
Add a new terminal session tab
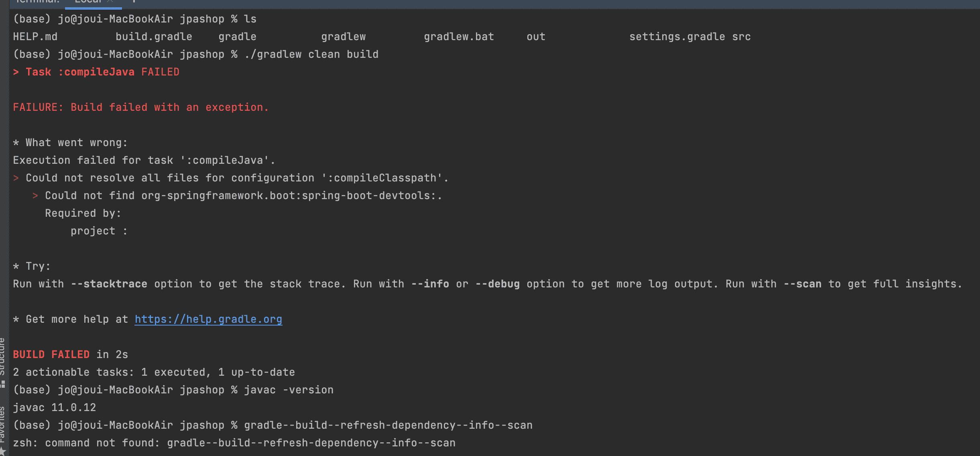point(134,2)
